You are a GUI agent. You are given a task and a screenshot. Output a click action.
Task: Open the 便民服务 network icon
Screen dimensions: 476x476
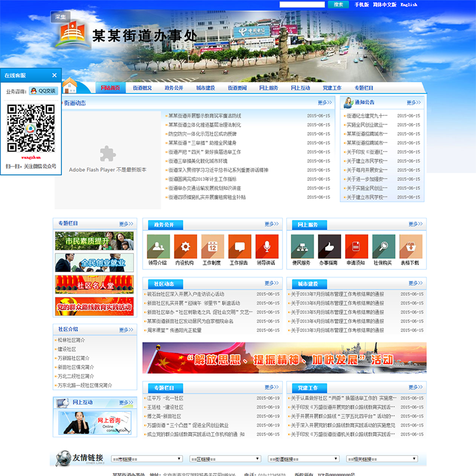pos(302,246)
